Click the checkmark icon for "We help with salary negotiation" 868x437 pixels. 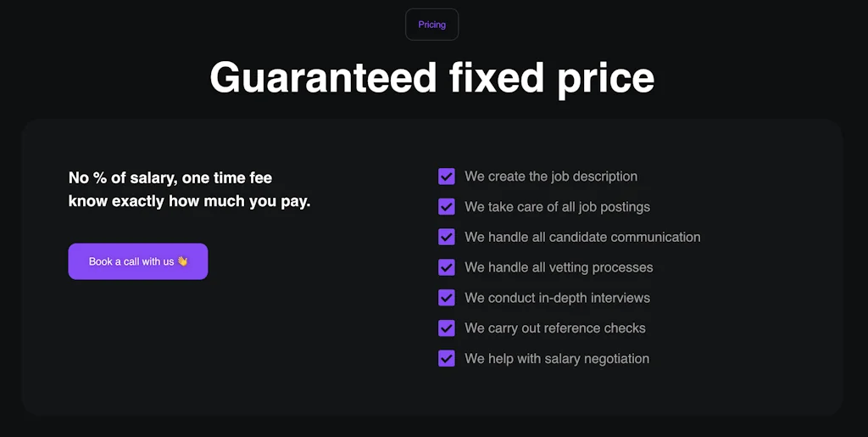pyautogui.click(x=447, y=359)
